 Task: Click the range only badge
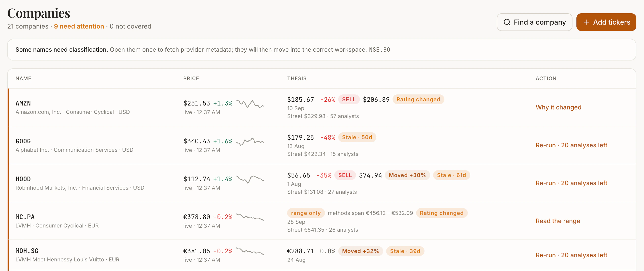pyautogui.click(x=306, y=213)
